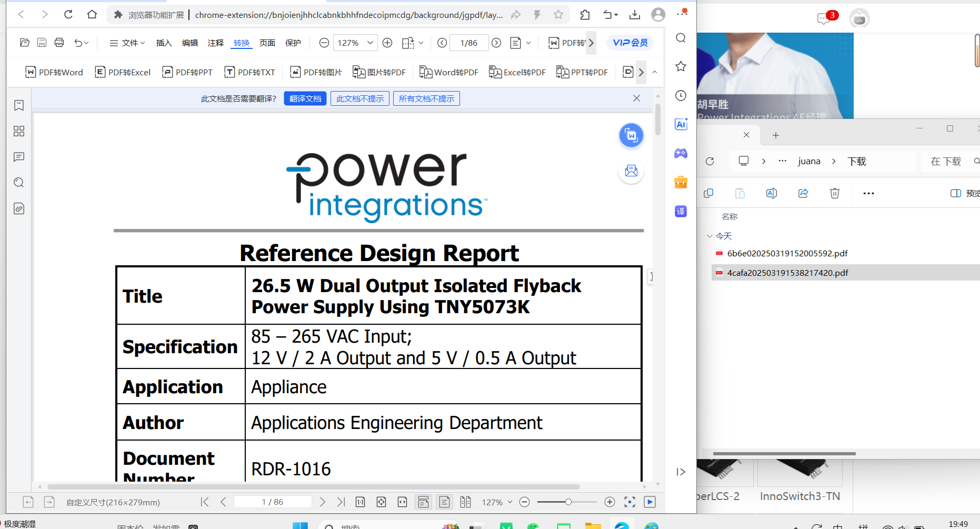Click the page number field in the bottom bar
This screenshot has width=980, height=529.
273,502
